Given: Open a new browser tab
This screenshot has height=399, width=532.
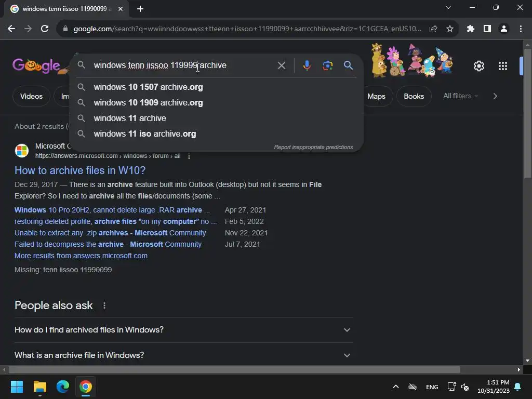Looking at the screenshot, I should point(140,9).
